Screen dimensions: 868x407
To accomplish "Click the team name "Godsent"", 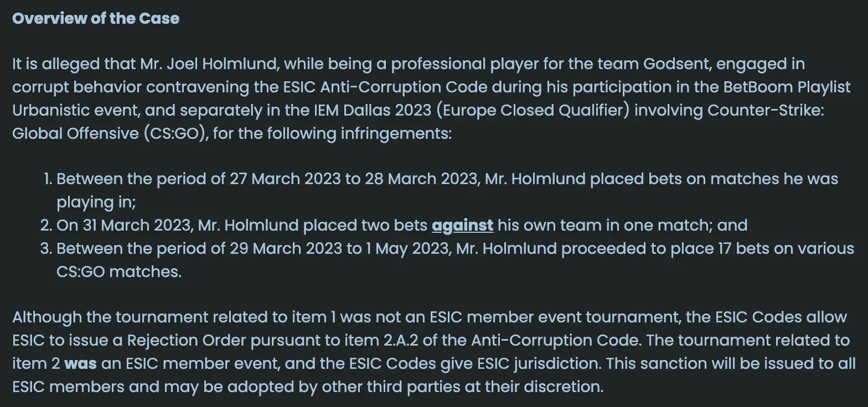I will [x=677, y=64].
